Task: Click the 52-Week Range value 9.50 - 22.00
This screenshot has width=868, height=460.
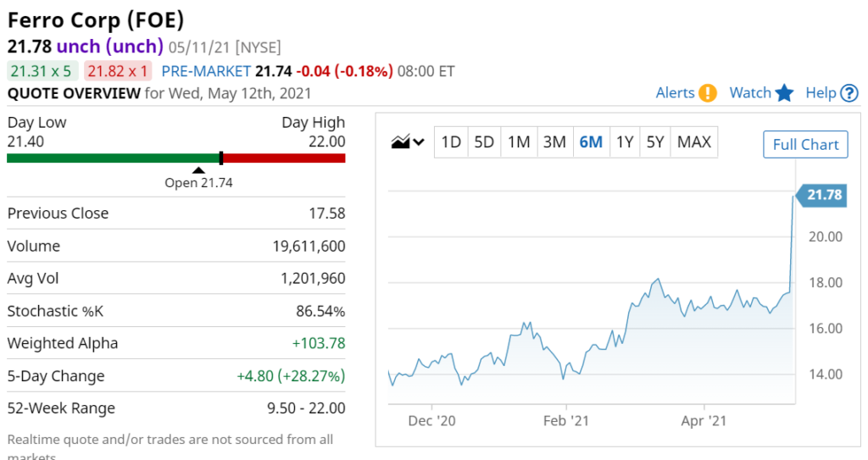Action: point(306,408)
